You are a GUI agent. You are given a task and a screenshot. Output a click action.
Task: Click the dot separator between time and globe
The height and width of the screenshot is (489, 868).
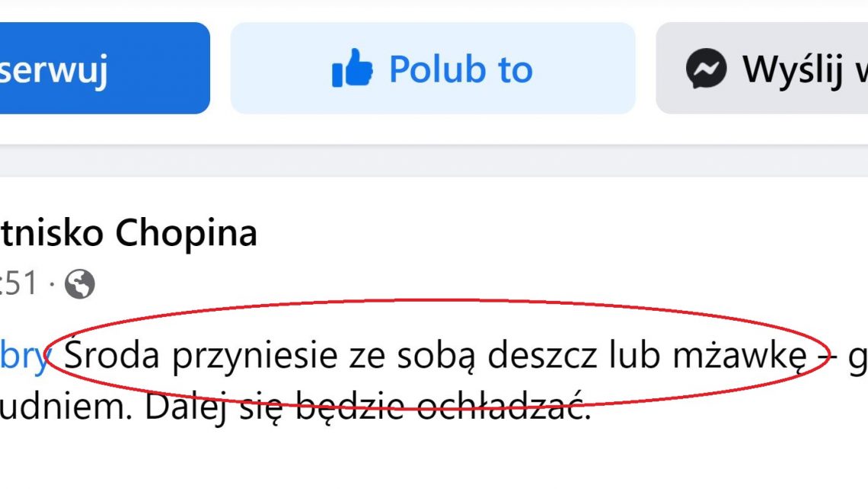52,284
